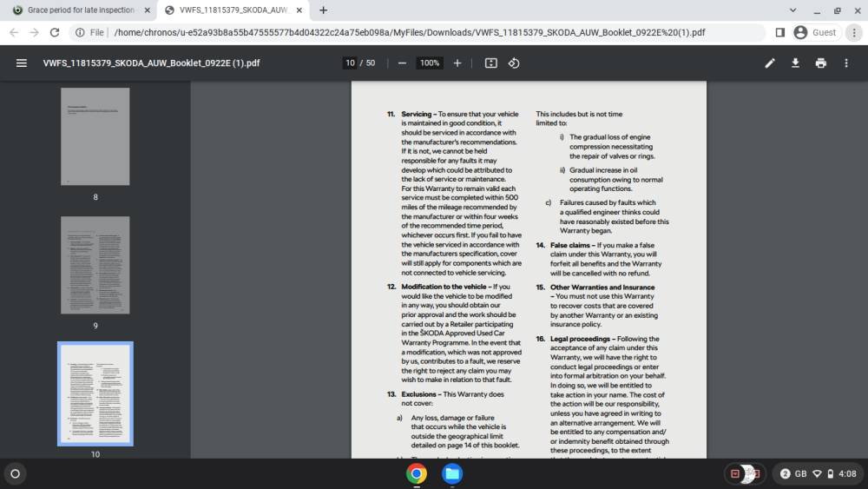Toggle the browser side panel icon
Viewport: 868px width, 489px height.
click(x=780, y=33)
